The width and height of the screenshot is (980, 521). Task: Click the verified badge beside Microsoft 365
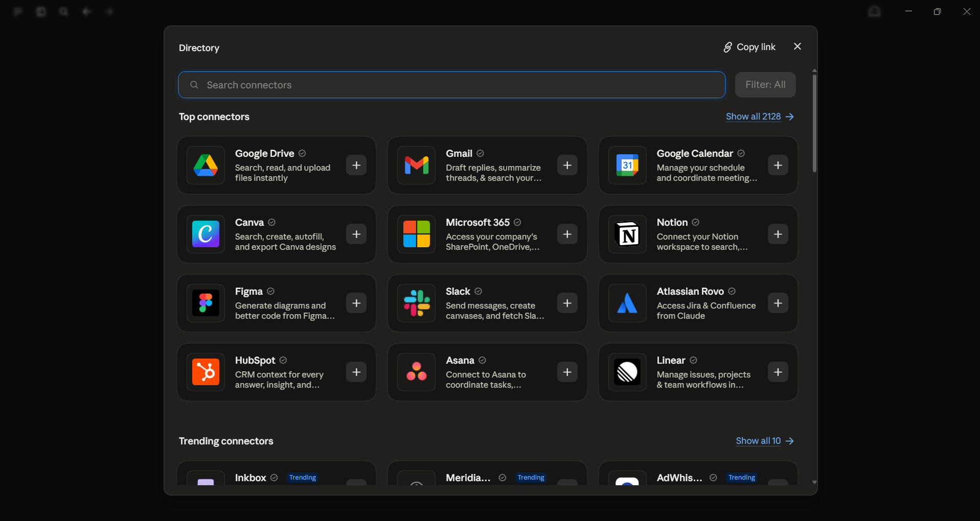pyautogui.click(x=517, y=222)
